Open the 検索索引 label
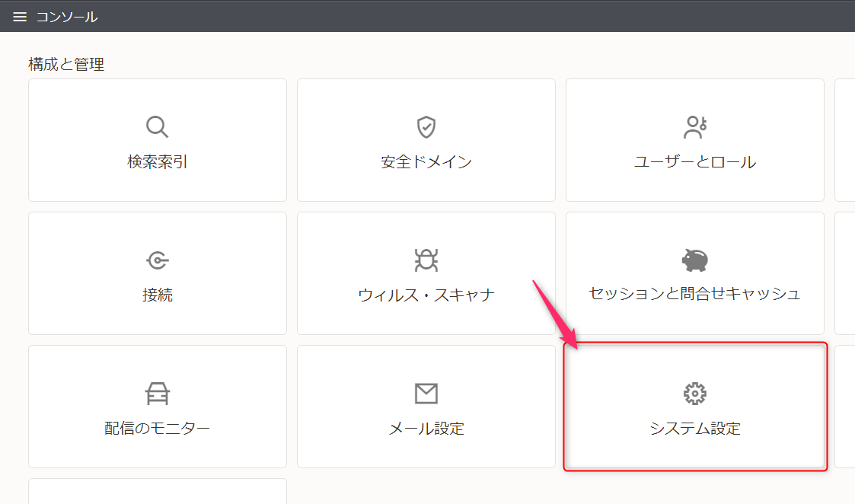The image size is (855, 504). [x=157, y=162]
